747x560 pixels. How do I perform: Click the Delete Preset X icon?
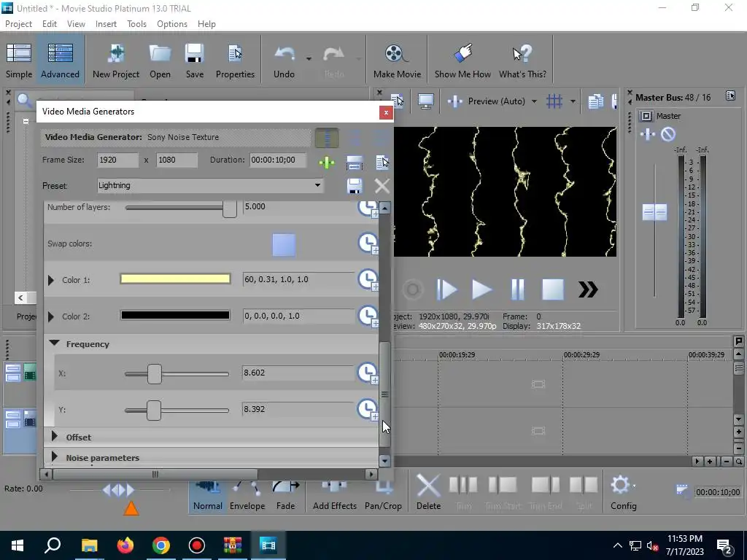click(382, 186)
